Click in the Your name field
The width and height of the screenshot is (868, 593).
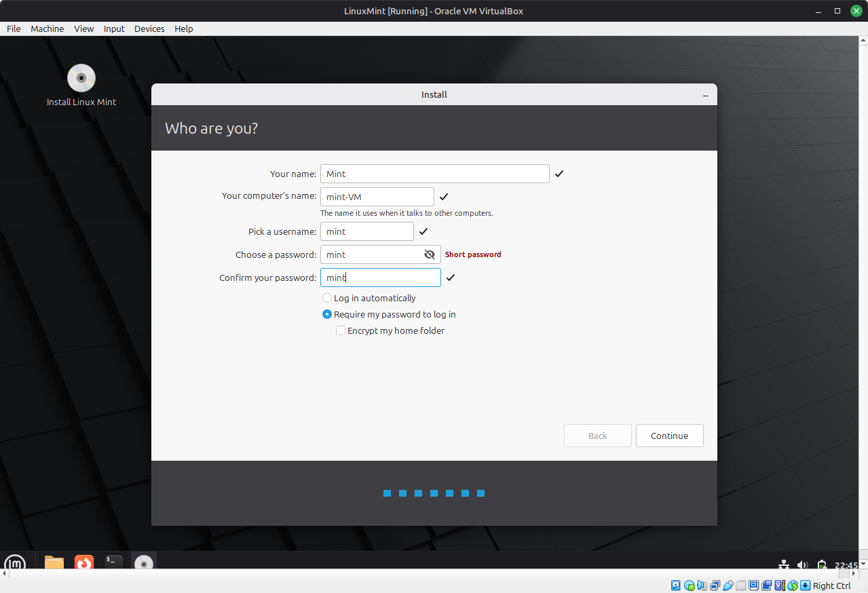tap(435, 174)
